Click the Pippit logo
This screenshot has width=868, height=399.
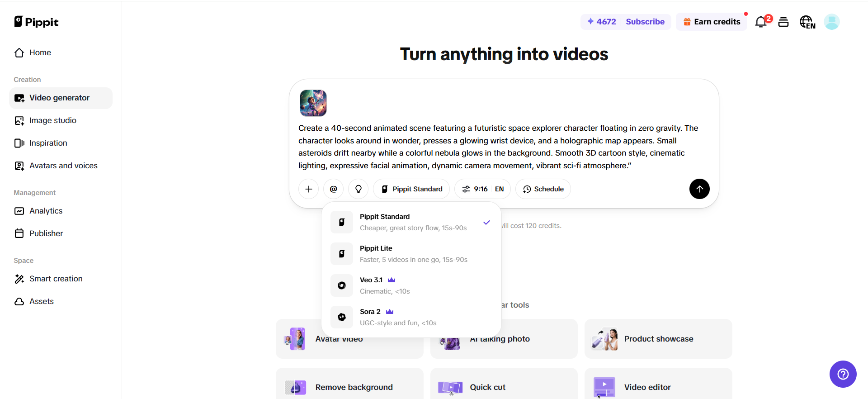(36, 22)
